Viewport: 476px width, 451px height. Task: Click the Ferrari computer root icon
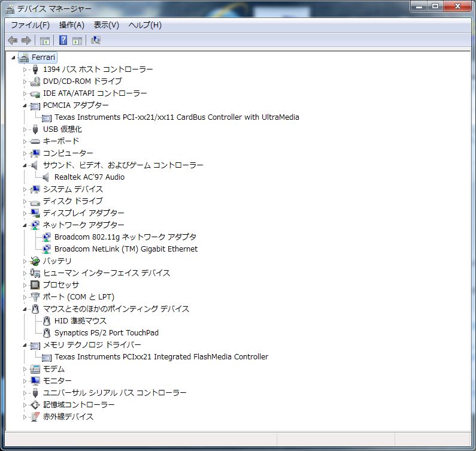coord(24,57)
